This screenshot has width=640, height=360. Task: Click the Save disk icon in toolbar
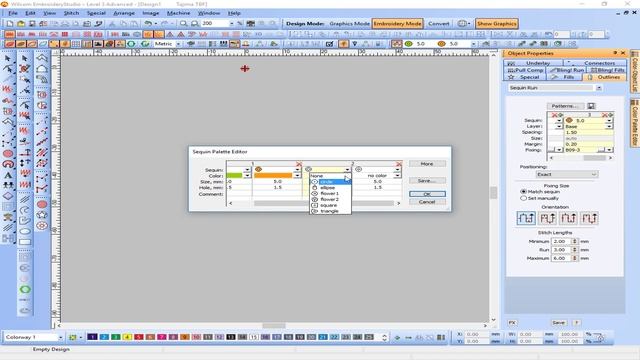[32, 24]
